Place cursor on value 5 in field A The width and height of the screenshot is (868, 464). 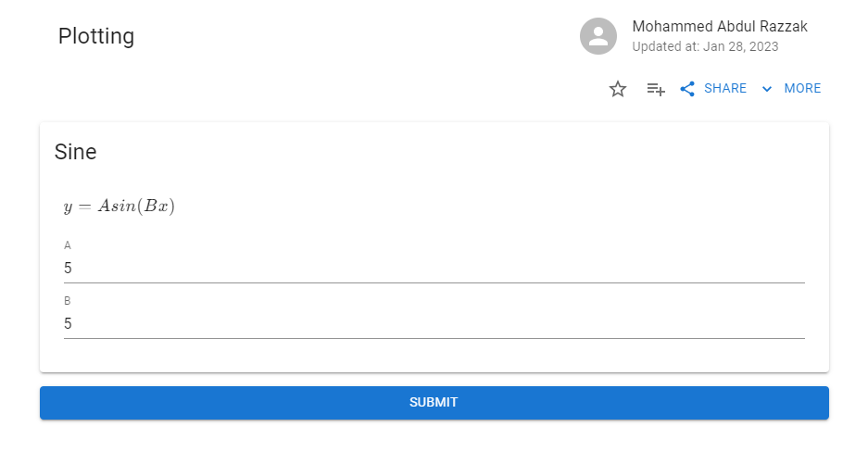[68, 268]
